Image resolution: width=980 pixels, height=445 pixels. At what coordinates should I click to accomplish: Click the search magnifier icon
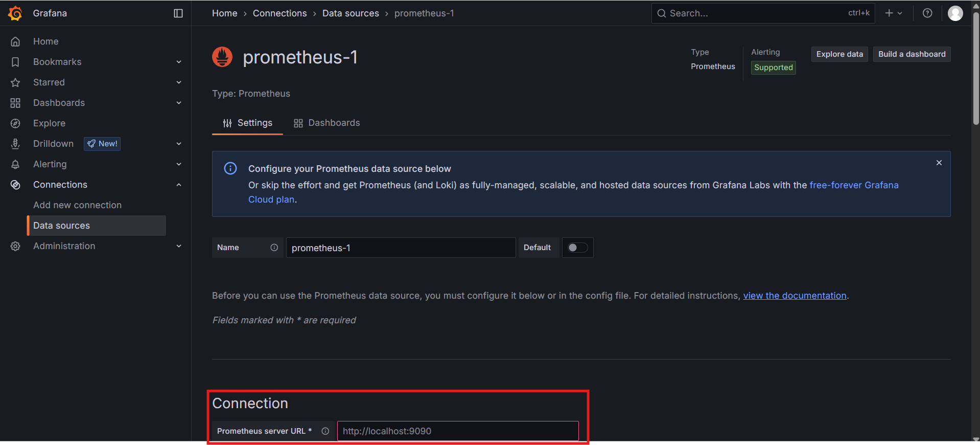pos(662,13)
